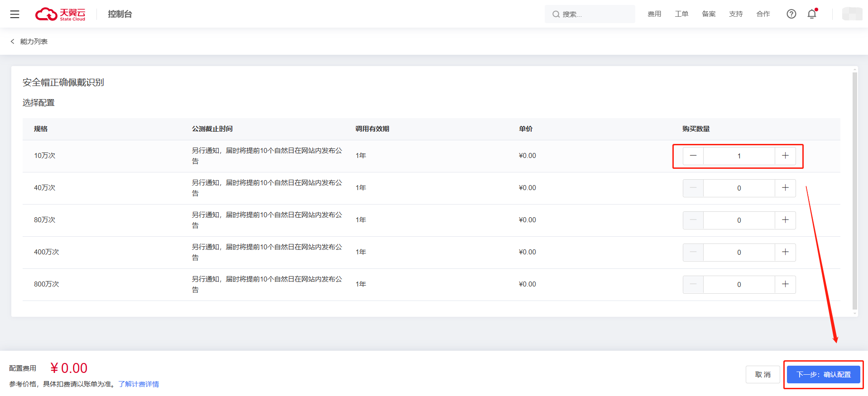Click the user avatar in the header
The width and height of the screenshot is (868, 396).
click(852, 14)
